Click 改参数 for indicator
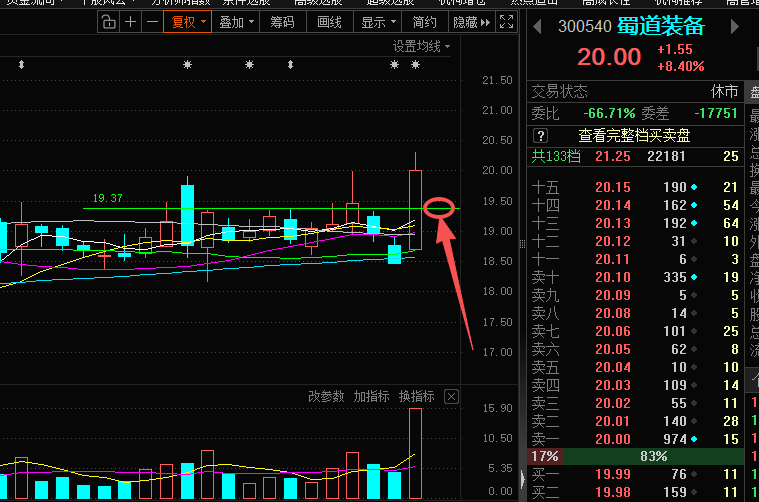This screenshot has width=759, height=502. click(x=326, y=396)
